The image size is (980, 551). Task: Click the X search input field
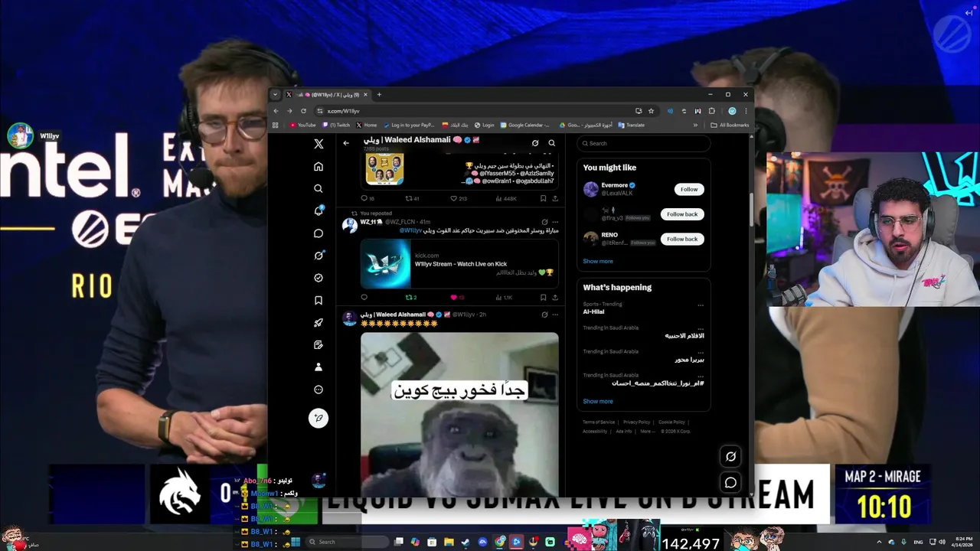(644, 143)
